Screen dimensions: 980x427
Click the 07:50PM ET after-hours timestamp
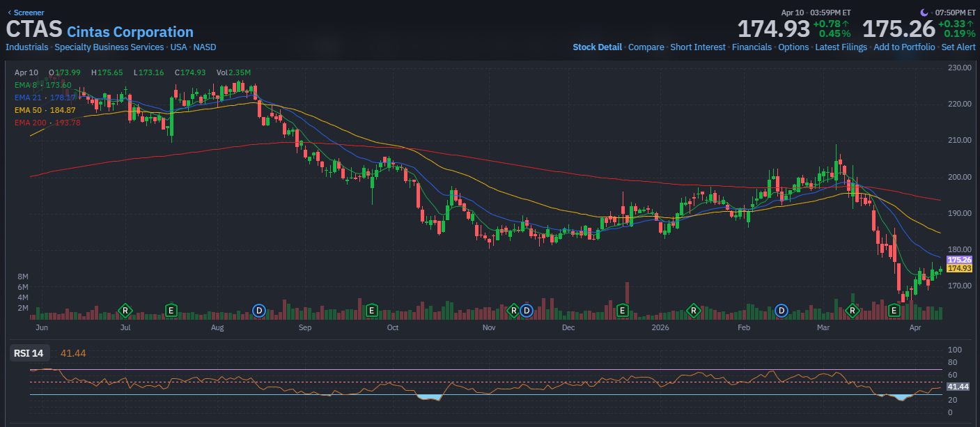click(954, 13)
